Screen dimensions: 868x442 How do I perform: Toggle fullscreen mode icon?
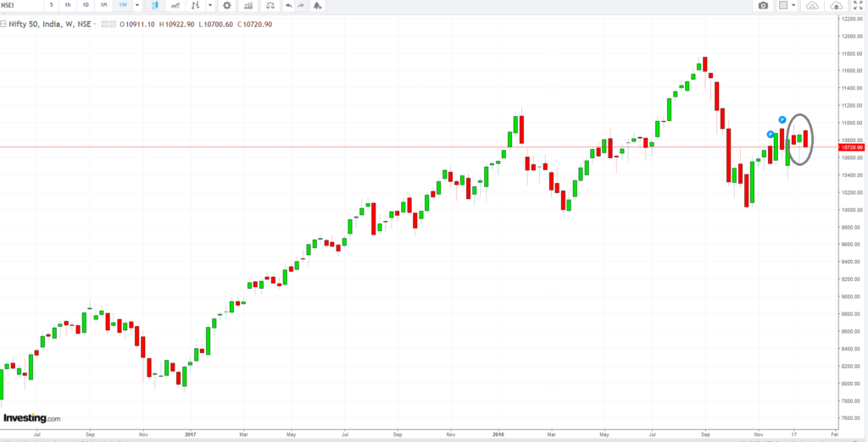tap(858, 6)
